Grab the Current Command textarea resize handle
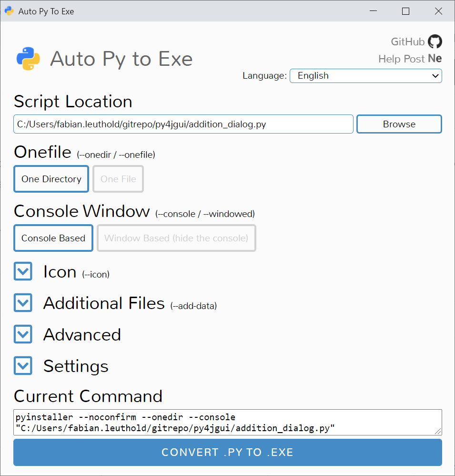 (x=438, y=431)
